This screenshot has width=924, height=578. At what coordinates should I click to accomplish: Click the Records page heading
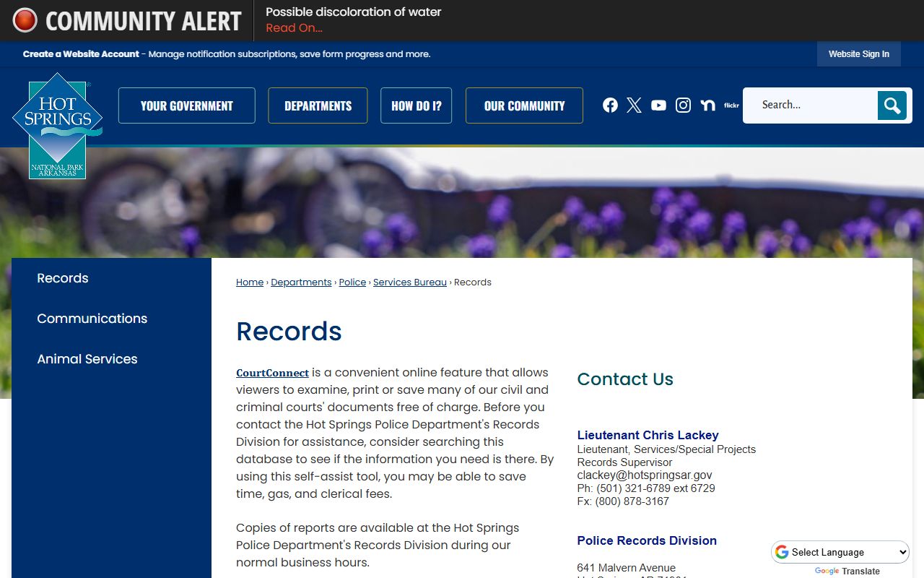point(289,331)
